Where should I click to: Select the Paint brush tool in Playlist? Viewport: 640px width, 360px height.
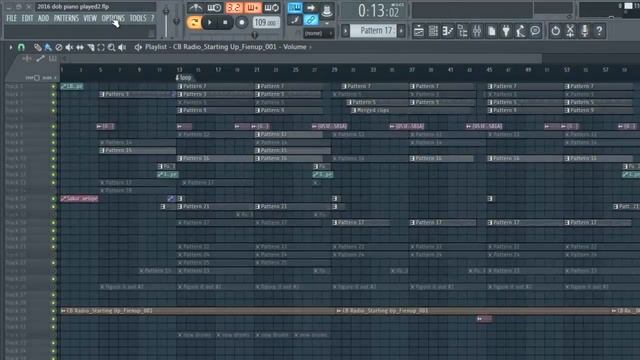48,47
